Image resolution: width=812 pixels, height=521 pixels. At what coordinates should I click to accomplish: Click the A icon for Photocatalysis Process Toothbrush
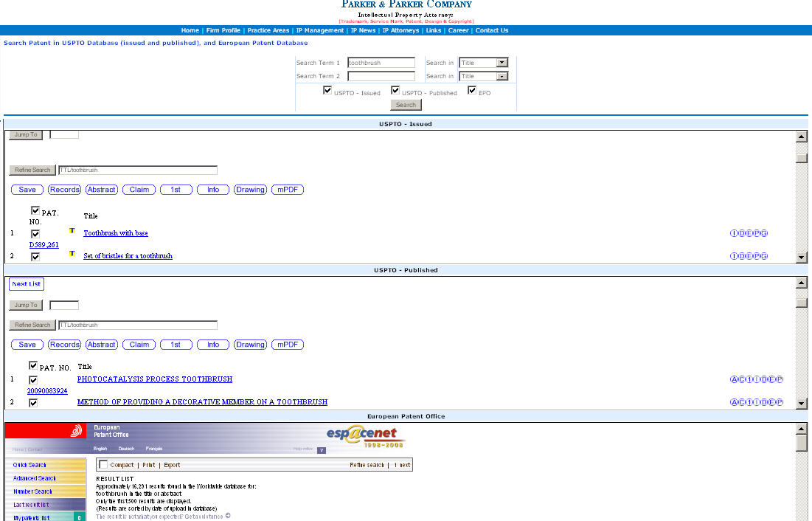(x=733, y=379)
